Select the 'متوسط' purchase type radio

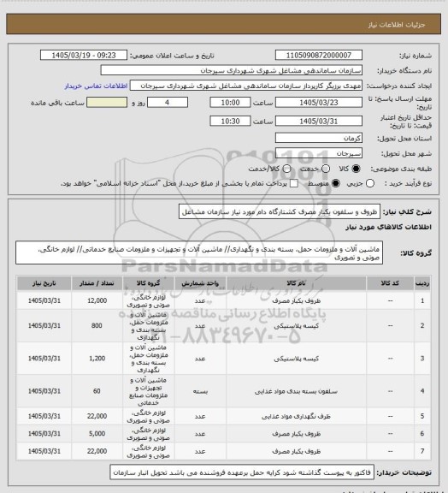coord(336,183)
